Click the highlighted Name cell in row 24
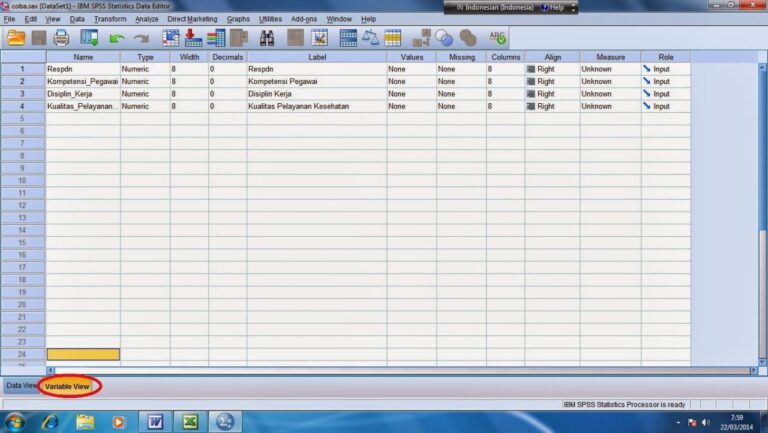 (x=83, y=354)
